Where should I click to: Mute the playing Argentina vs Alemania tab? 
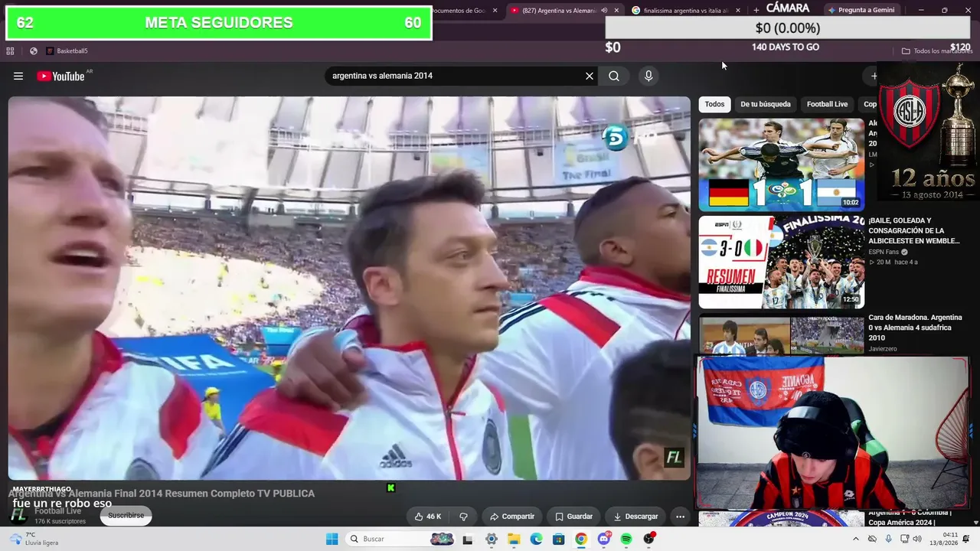click(x=604, y=11)
